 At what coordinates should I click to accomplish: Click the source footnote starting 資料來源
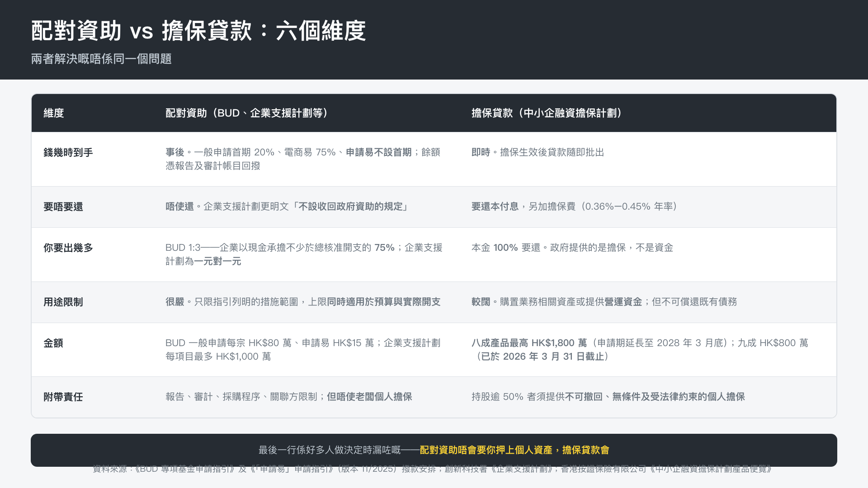click(433, 469)
